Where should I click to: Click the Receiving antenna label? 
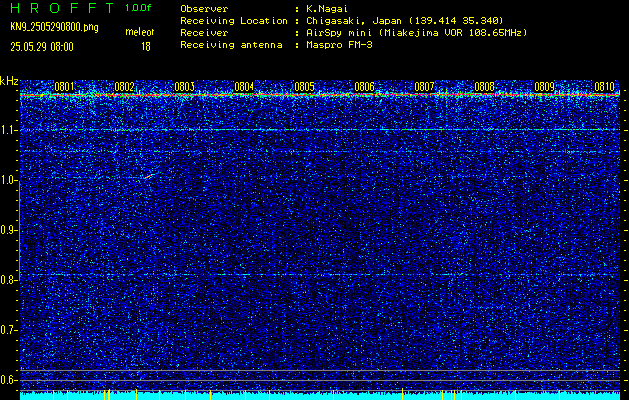pos(231,45)
